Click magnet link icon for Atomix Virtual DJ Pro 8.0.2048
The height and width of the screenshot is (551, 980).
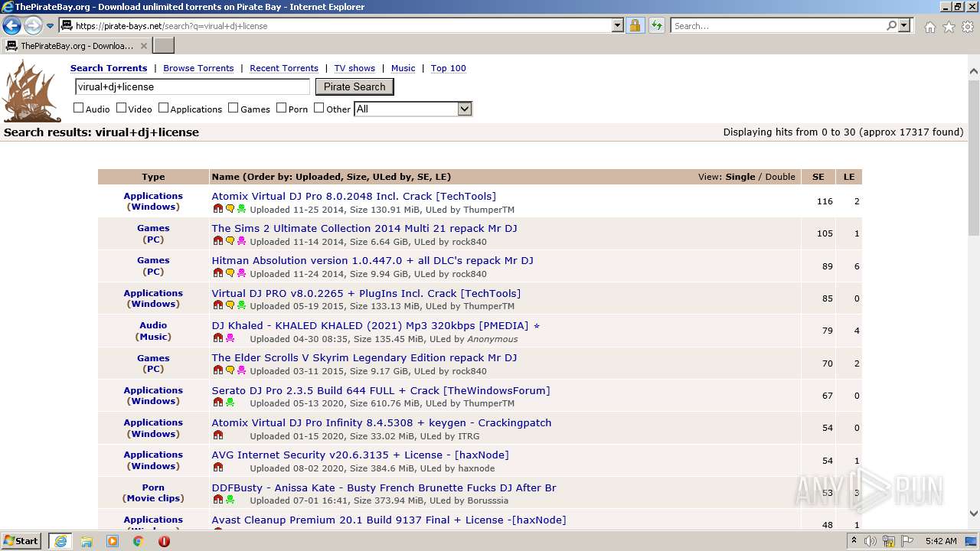(218, 209)
